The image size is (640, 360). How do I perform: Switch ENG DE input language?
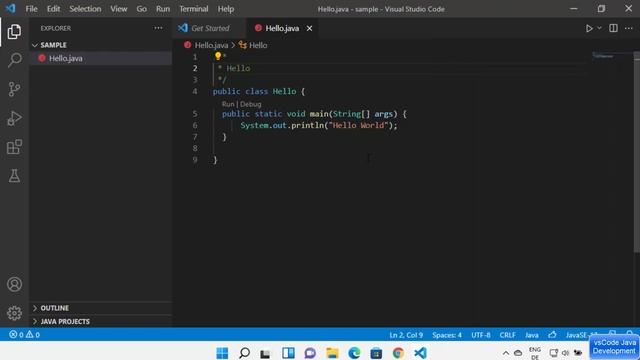(x=535, y=353)
